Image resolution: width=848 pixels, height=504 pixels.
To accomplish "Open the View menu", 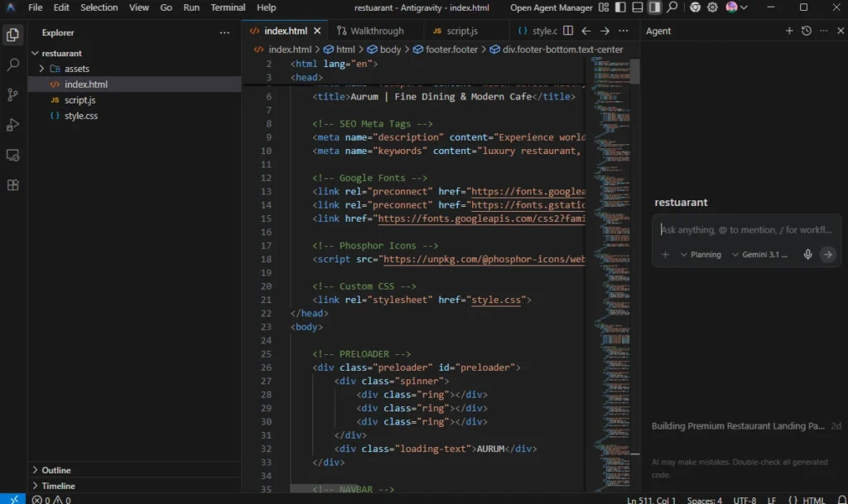I will click(x=139, y=7).
